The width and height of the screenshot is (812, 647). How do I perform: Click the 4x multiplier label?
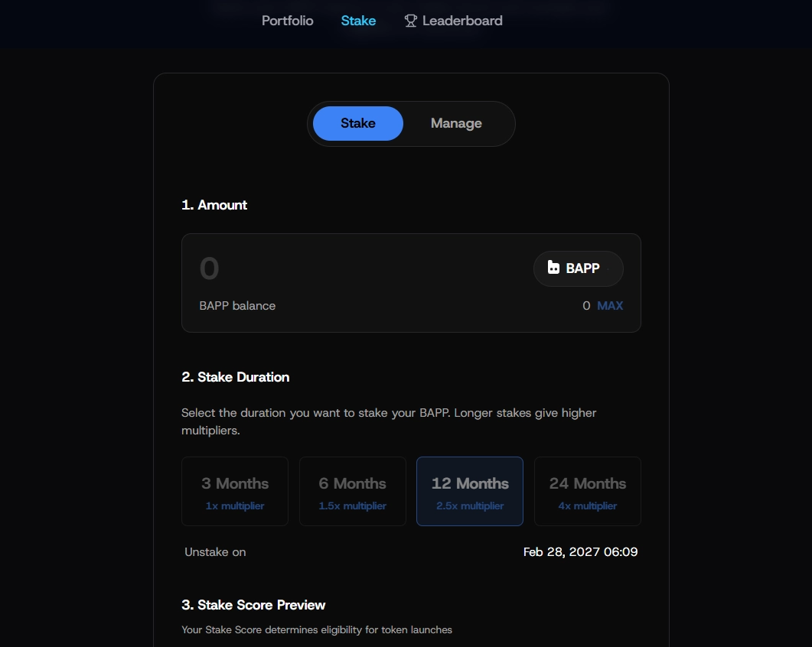[587, 506]
